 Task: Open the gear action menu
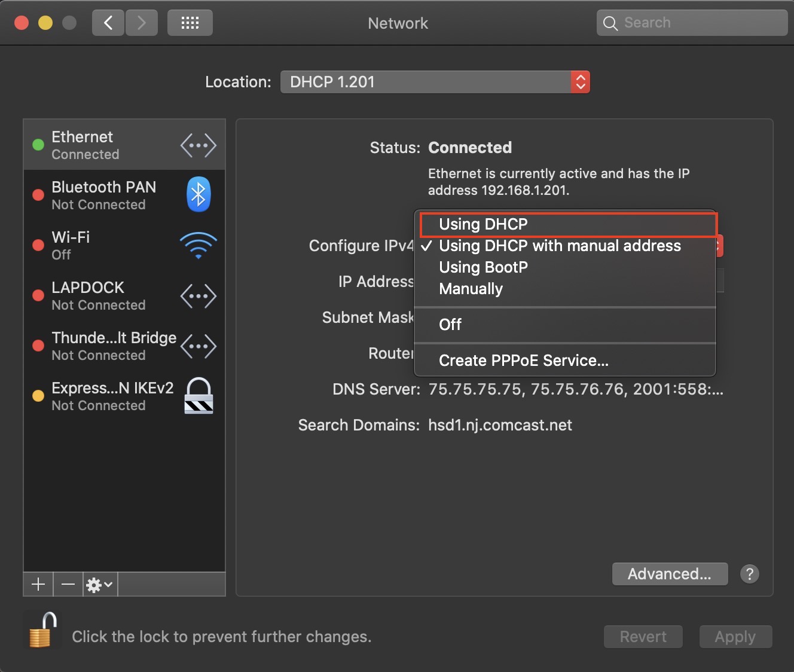99,584
